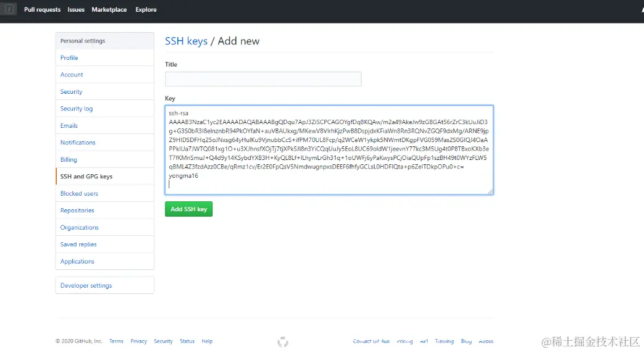Open Pull requests in top navigation

click(x=42, y=9)
